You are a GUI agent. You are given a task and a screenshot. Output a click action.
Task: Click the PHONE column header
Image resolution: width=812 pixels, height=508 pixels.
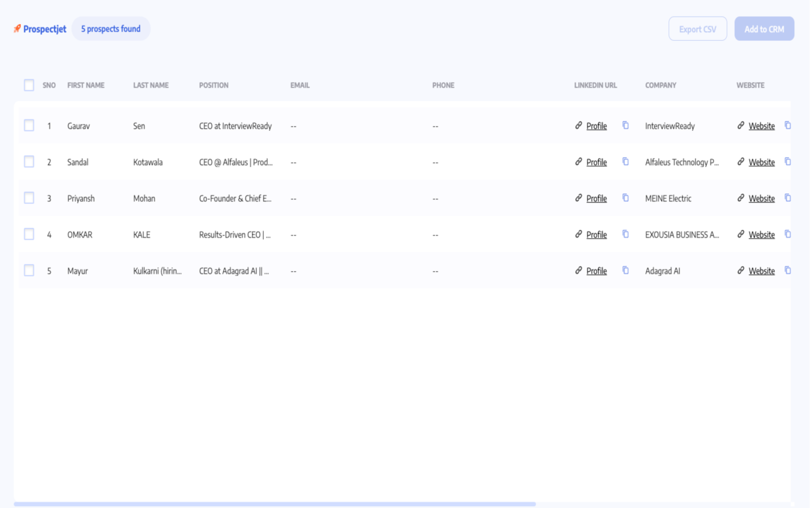pos(443,85)
